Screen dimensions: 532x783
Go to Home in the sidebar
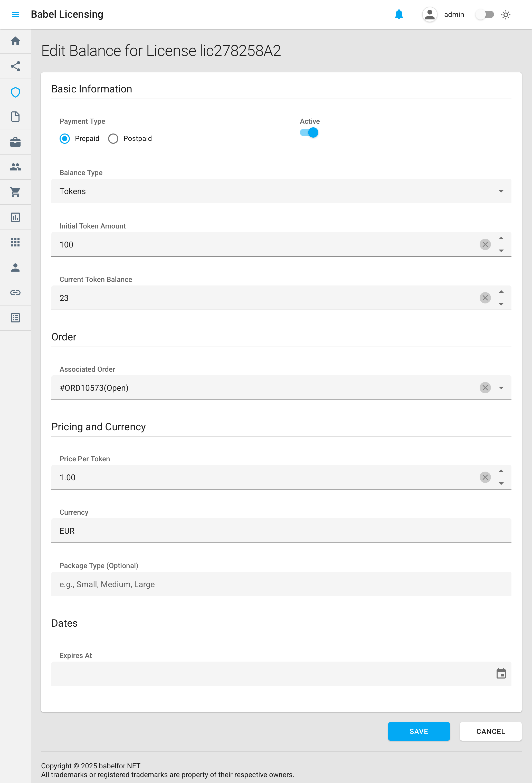(x=15, y=41)
